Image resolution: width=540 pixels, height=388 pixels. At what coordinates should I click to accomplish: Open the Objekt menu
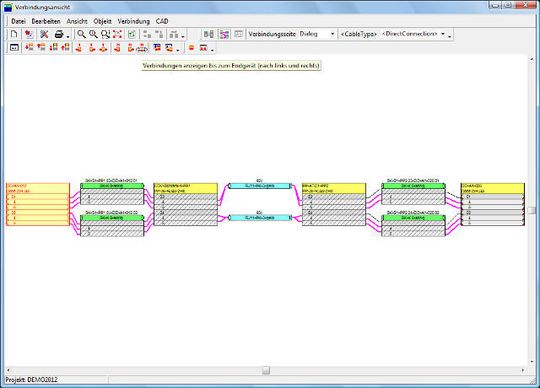102,21
